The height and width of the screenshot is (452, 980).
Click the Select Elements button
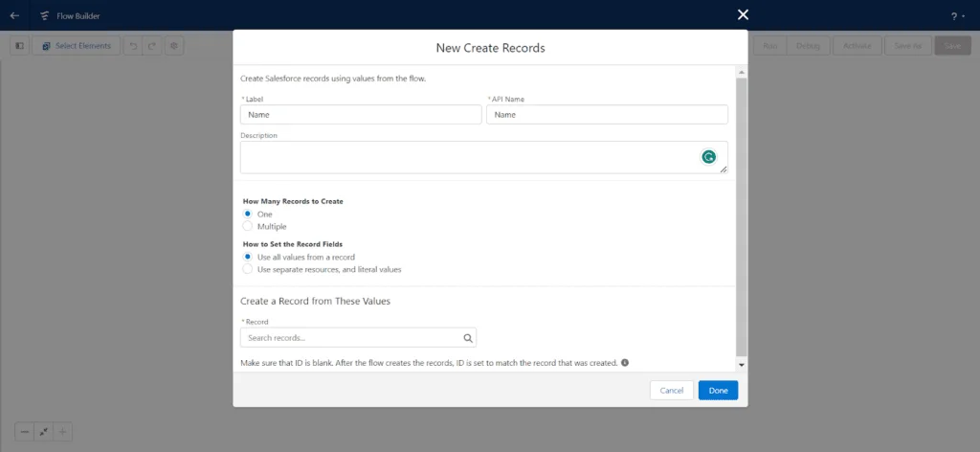[77, 46]
